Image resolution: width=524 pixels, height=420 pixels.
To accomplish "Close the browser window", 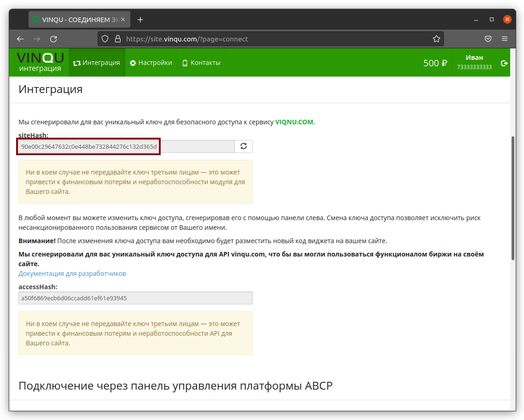I will click(x=507, y=19).
